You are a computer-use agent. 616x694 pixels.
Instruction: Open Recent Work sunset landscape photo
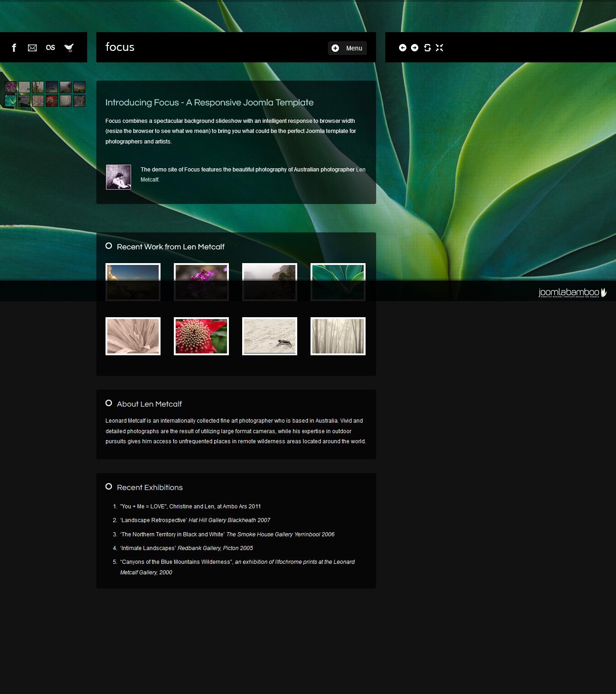pos(133,282)
